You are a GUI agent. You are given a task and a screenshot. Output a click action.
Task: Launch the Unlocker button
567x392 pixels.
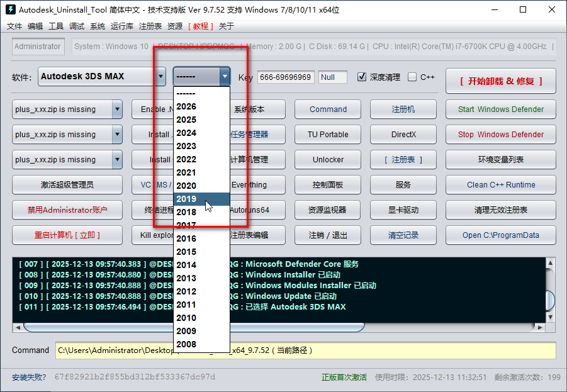click(x=328, y=159)
